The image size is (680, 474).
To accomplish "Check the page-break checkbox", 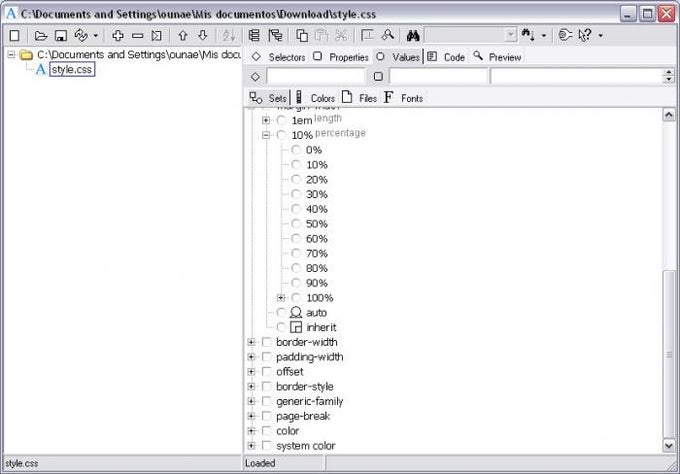I will (x=266, y=416).
